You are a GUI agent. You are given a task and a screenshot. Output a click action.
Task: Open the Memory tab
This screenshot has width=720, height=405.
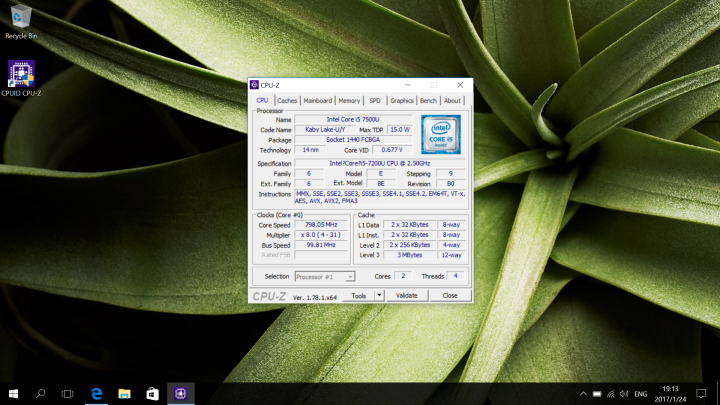349,101
